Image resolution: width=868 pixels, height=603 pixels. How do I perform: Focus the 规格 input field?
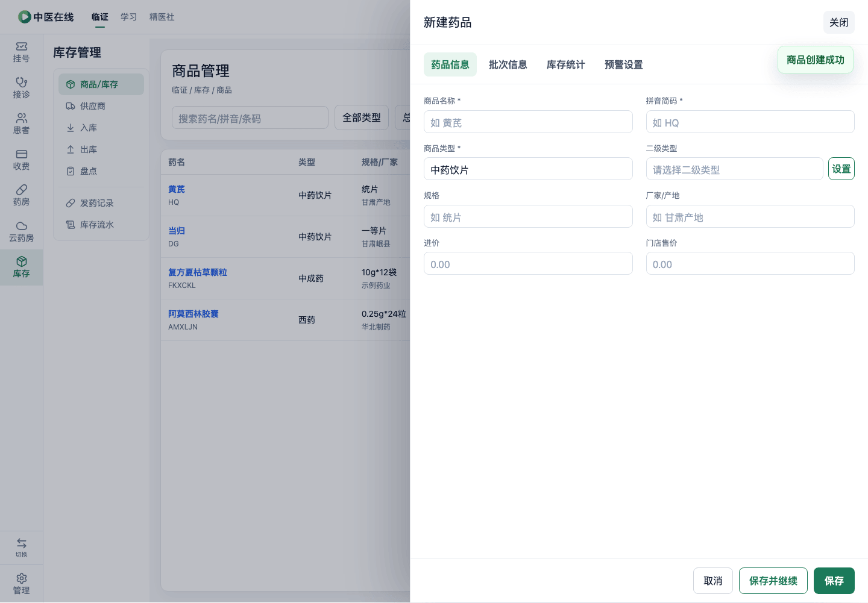pos(528,217)
